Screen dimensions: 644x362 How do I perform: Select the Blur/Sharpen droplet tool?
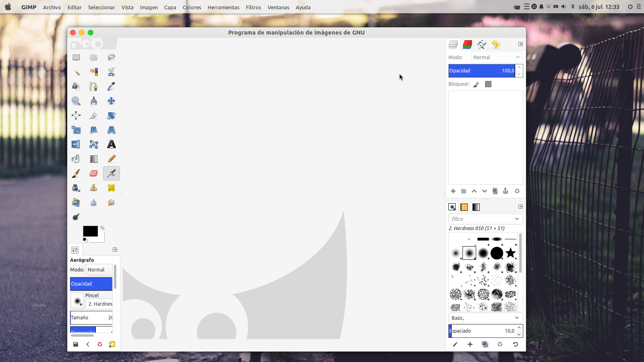(x=93, y=202)
